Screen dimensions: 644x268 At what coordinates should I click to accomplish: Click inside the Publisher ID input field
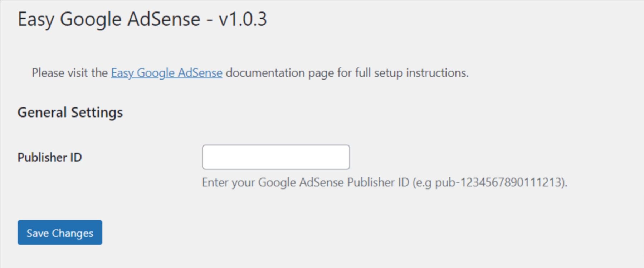275,157
